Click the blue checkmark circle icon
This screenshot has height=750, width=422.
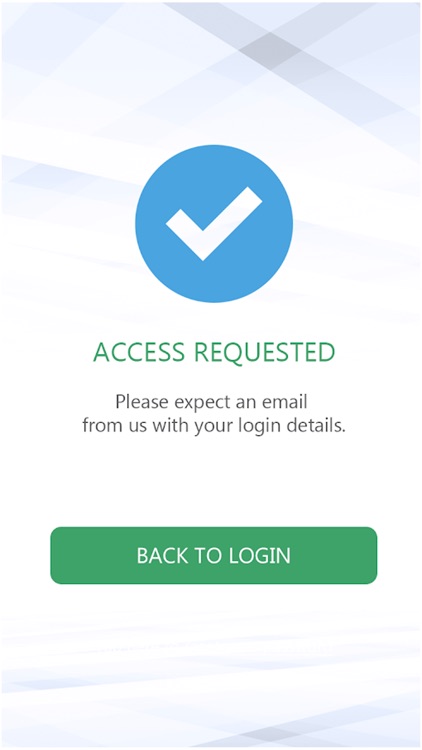[214, 223]
